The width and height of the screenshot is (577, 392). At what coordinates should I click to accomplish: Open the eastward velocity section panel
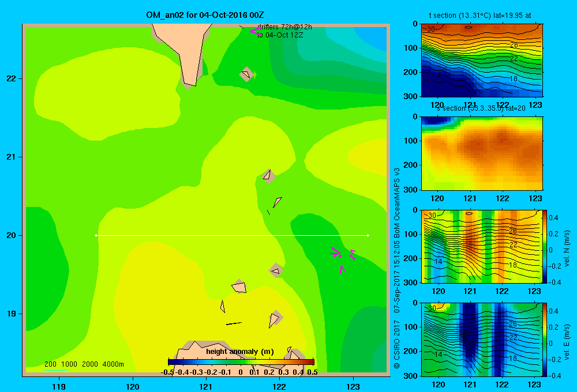point(482,339)
